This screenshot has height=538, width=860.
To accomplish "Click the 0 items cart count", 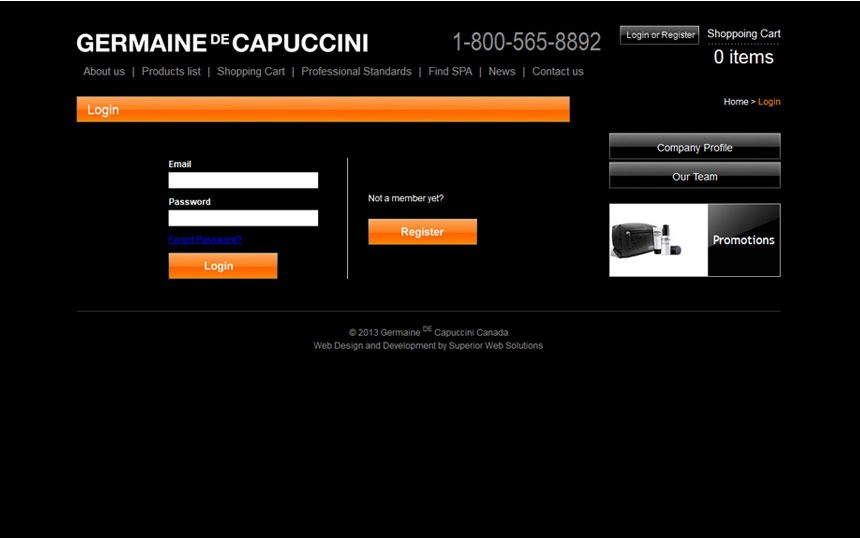I will [x=744, y=57].
